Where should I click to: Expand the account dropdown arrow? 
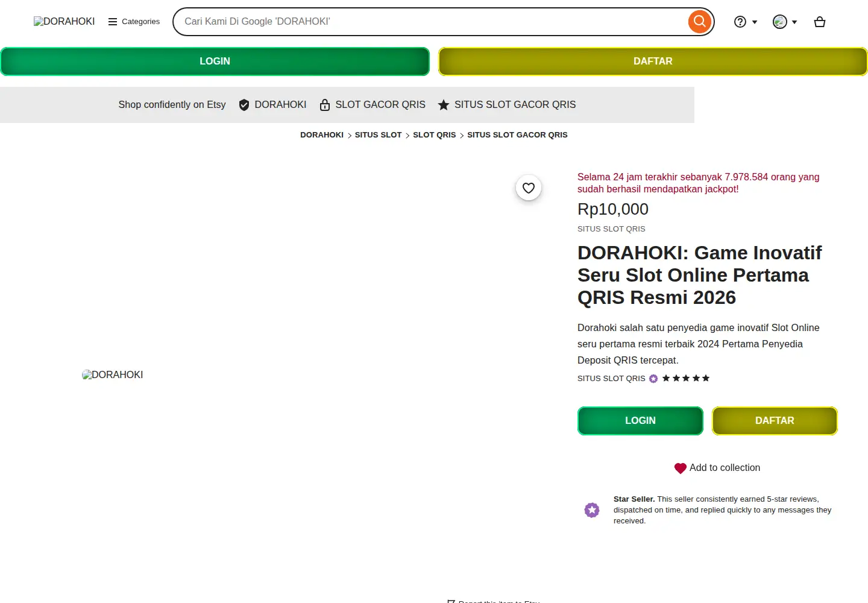tap(794, 22)
